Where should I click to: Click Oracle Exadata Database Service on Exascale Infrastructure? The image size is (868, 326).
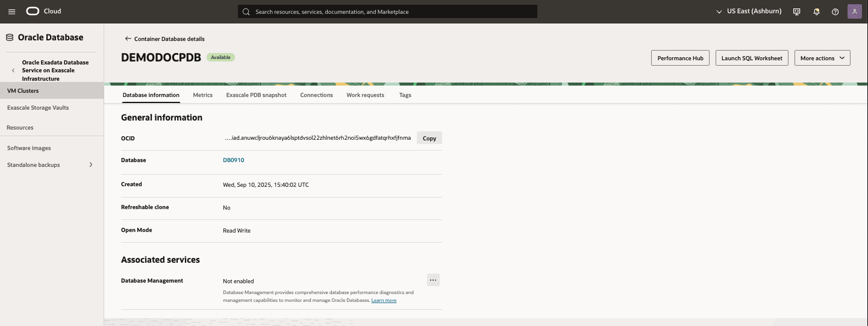coord(55,71)
